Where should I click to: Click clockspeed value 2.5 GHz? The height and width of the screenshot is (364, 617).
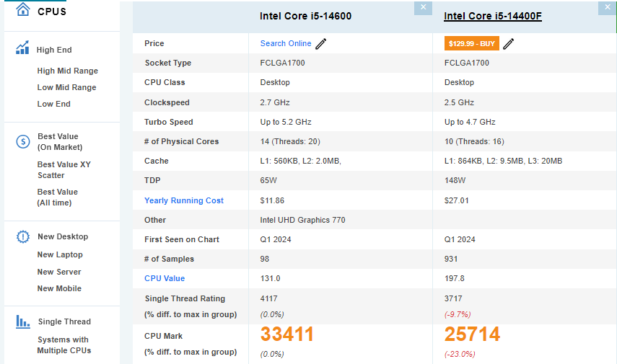click(x=459, y=102)
